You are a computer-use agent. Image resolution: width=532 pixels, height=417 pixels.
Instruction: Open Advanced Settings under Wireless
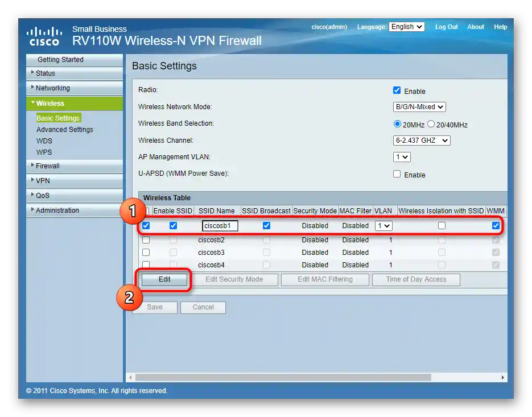tap(65, 130)
